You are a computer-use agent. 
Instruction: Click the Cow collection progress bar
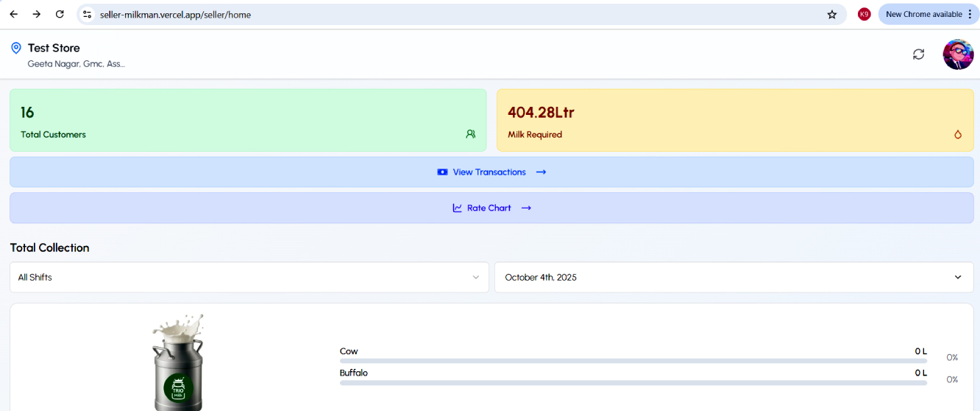click(633, 361)
